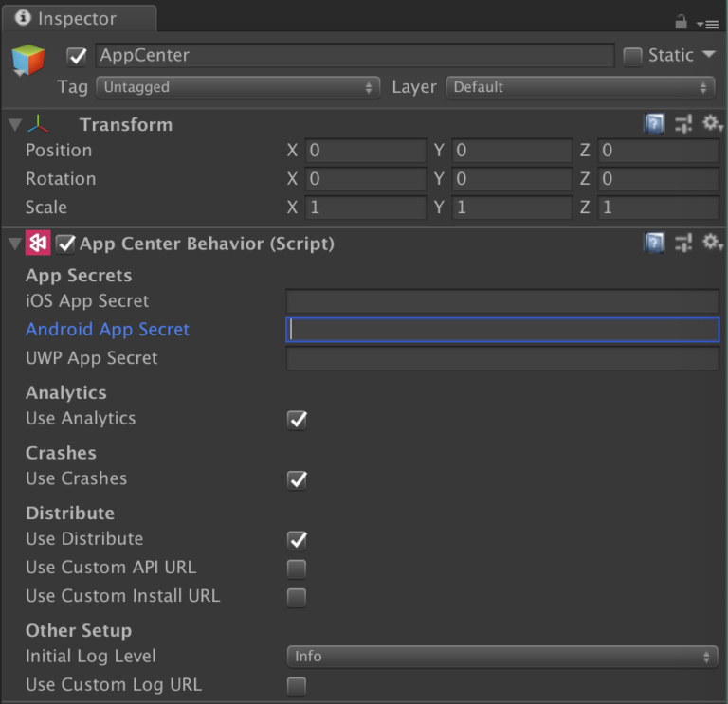Open App Center Behavior gear settings
This screenshot has height=704, width=728.
(x=712, y=243)
